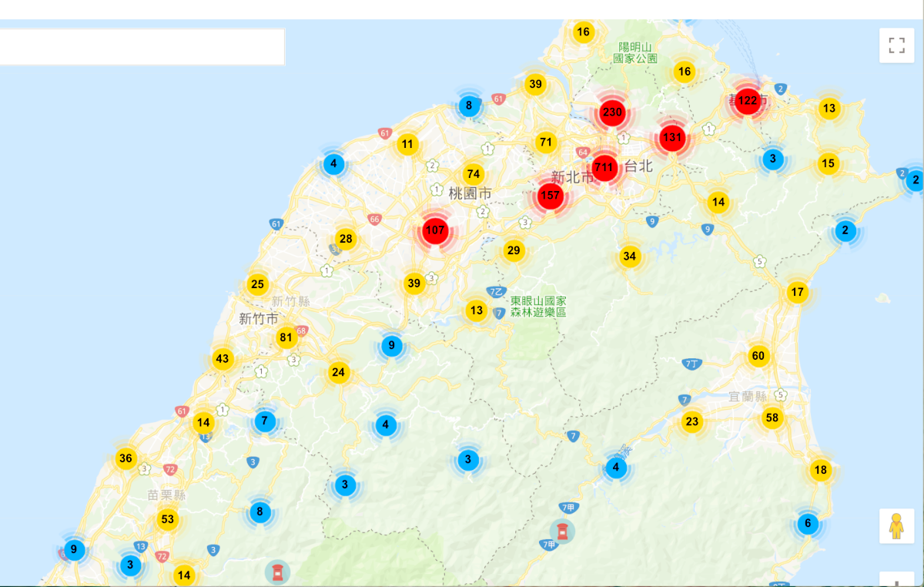924x587 pixels.
Task: Select the yellow 71 cluster marker
Action: [x=546, y=142]
